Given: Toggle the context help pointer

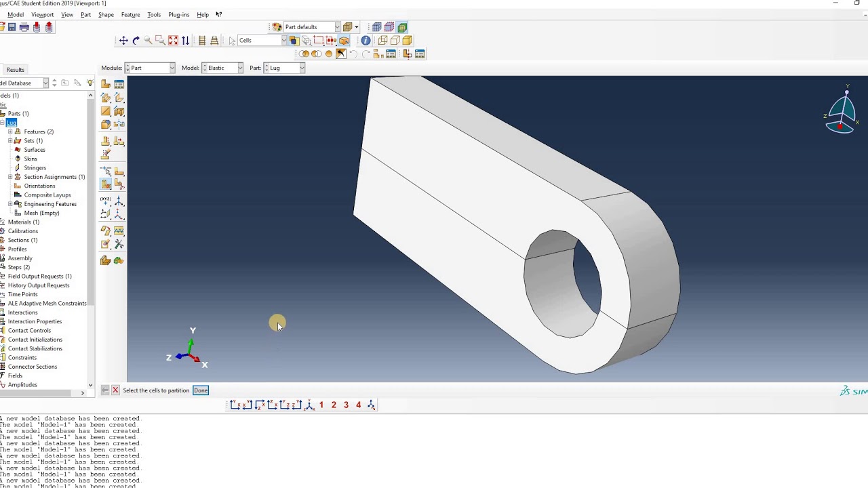Looking at the screenshot, I should click(218, 14).
